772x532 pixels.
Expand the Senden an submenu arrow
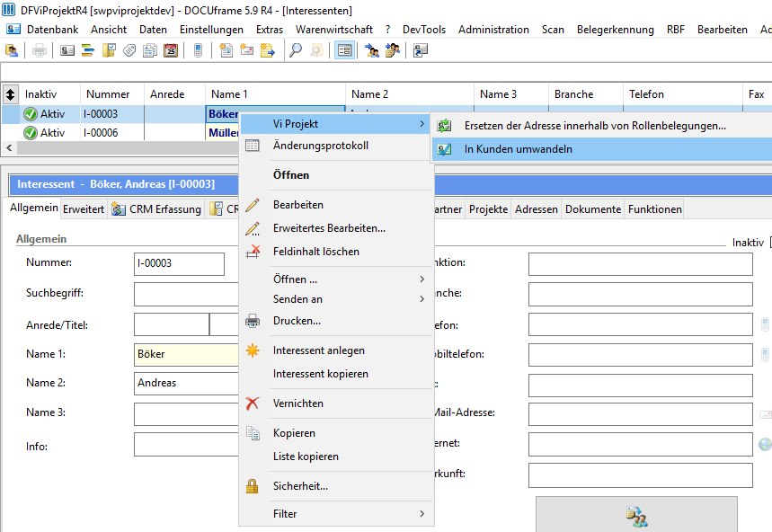(421, 298)
